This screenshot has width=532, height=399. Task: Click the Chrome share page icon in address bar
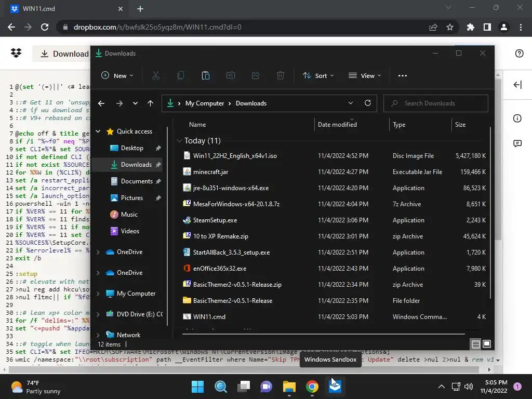(x=433, y=27)
